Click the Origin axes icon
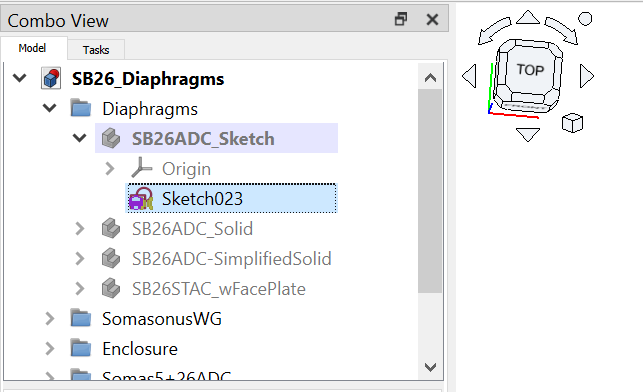 click(141, 168)
